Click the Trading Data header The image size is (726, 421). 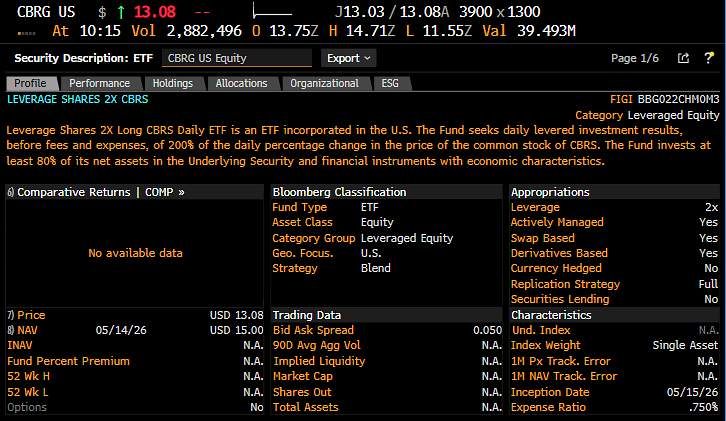point(387,315)
